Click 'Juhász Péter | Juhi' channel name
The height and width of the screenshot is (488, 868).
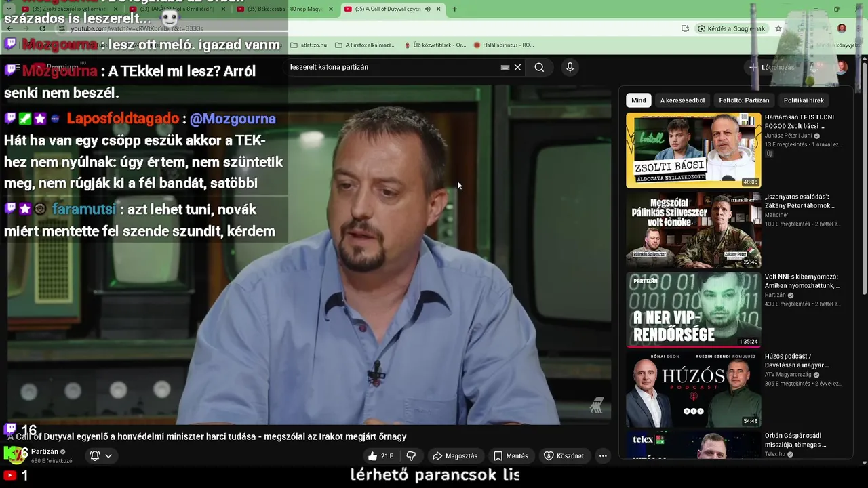coord(789,136)
